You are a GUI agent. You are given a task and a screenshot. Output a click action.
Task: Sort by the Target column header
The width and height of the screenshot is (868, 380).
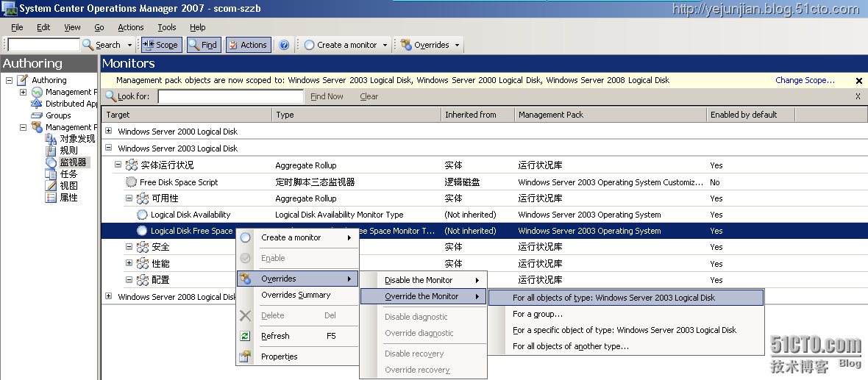point(187,115)
